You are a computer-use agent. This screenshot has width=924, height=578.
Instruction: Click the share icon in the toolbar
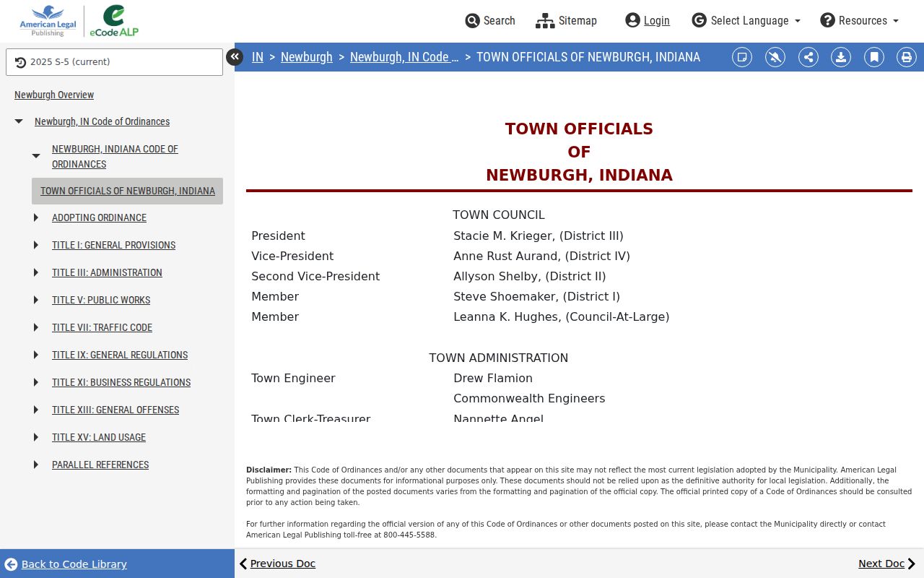coord(808,57)
